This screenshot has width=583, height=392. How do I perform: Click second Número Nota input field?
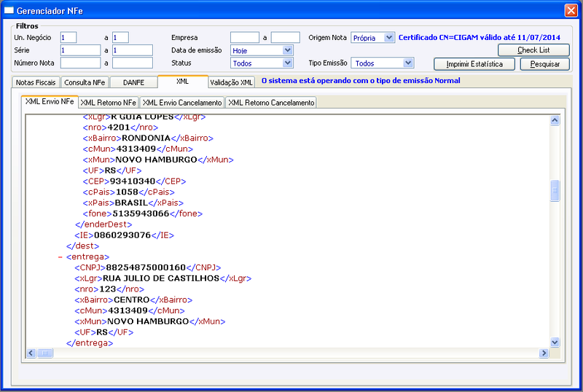point(133,63)
